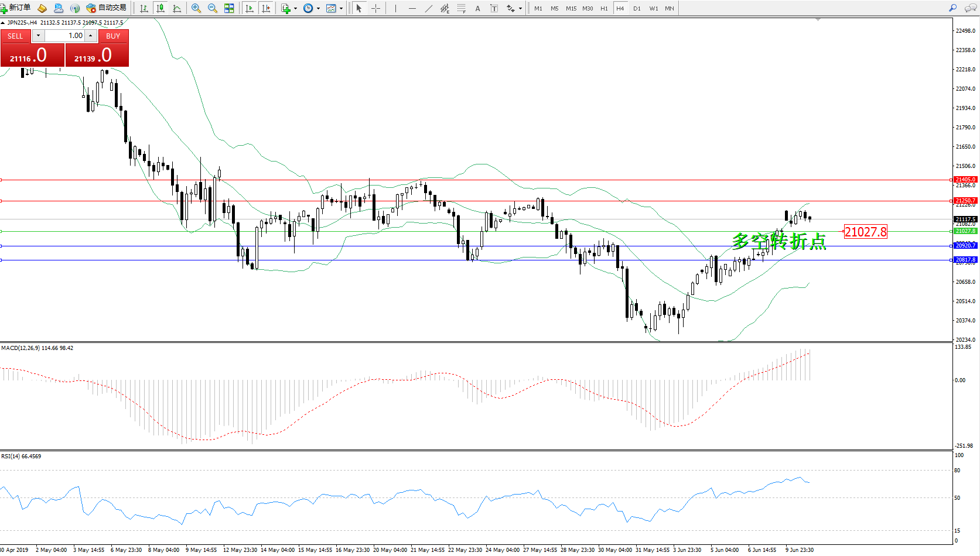980x556 pixels.
Task: Click the tile windows icon
Action: pyautogui.click(x=229, y=8)
